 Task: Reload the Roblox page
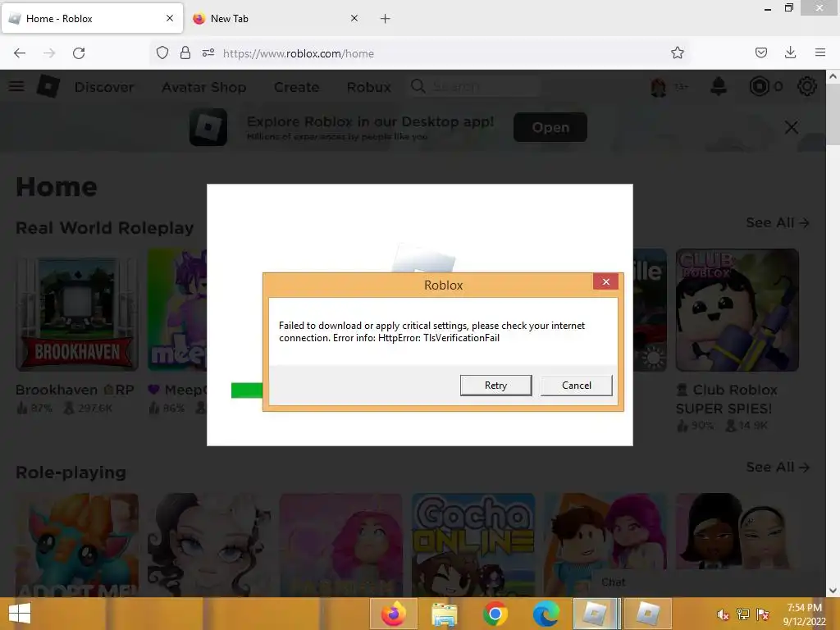coord(79,53)
